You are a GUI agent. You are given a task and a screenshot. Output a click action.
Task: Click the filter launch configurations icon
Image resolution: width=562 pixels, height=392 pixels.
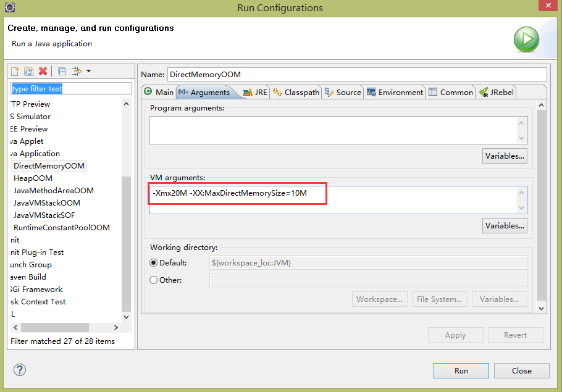click(77, 71)
